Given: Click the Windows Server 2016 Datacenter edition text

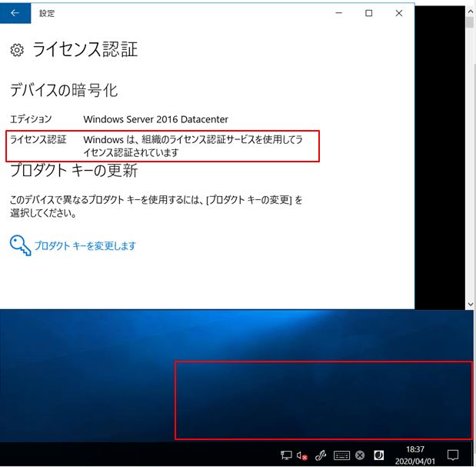Looking at the screenshot, I should (155, 119).
